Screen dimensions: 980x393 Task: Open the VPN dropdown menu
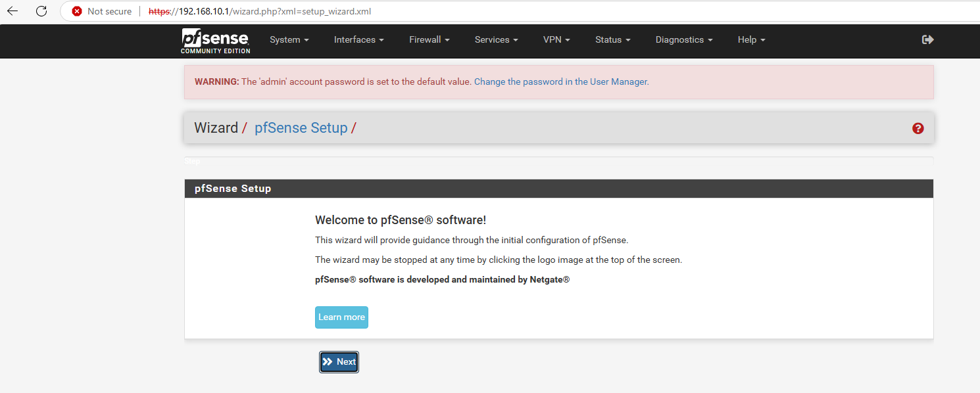point(556,40)
